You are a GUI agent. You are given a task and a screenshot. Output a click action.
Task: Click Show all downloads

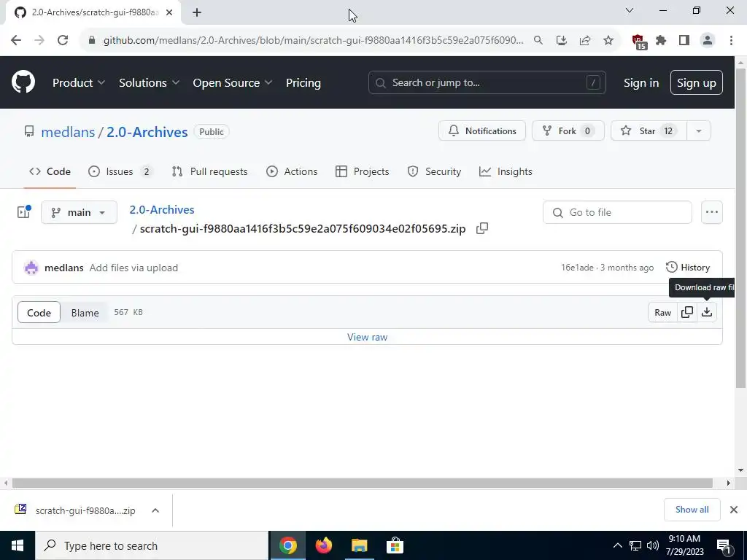pyautogui.click(x=692, y=510)
